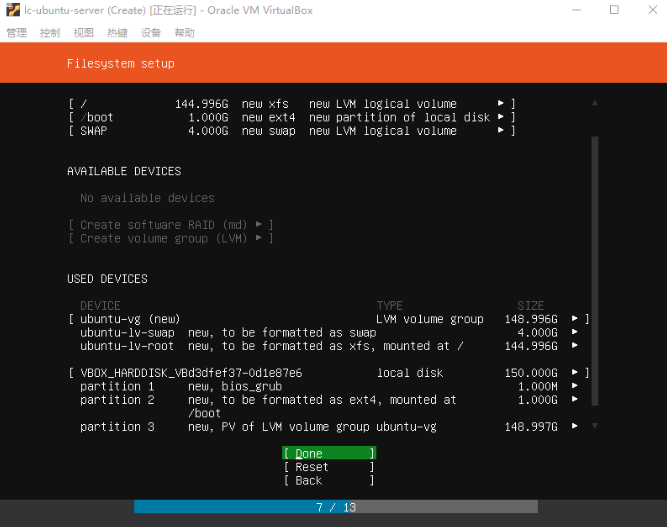This screenshot has width=667, height=527.
Task: Expand the / root xfs mount entry arrow
Action: click(x=501, y=103)
